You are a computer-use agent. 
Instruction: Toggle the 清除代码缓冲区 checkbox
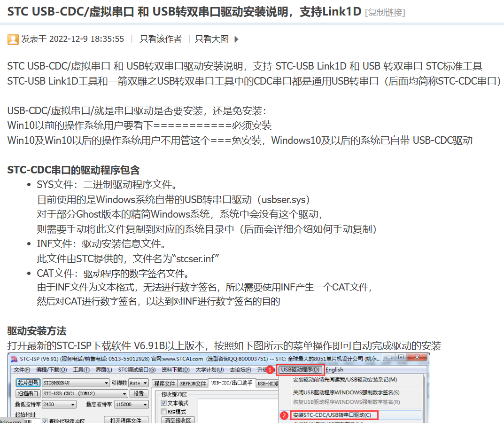pos(45,421)
